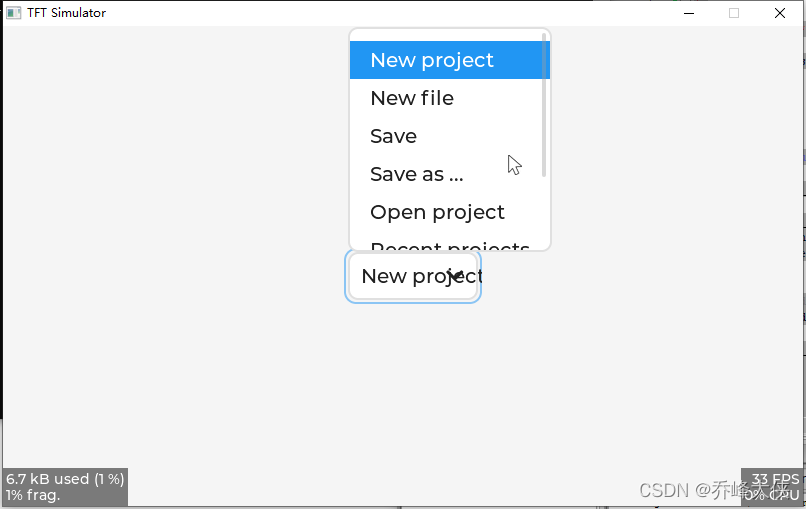806x509 pixels.
Task: Select "New project" in the dropdown list
Action: click(x=432, y=60)
